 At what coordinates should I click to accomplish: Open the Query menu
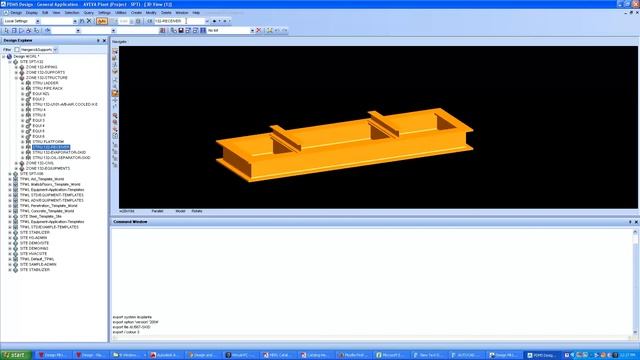(x=89, y=13)
